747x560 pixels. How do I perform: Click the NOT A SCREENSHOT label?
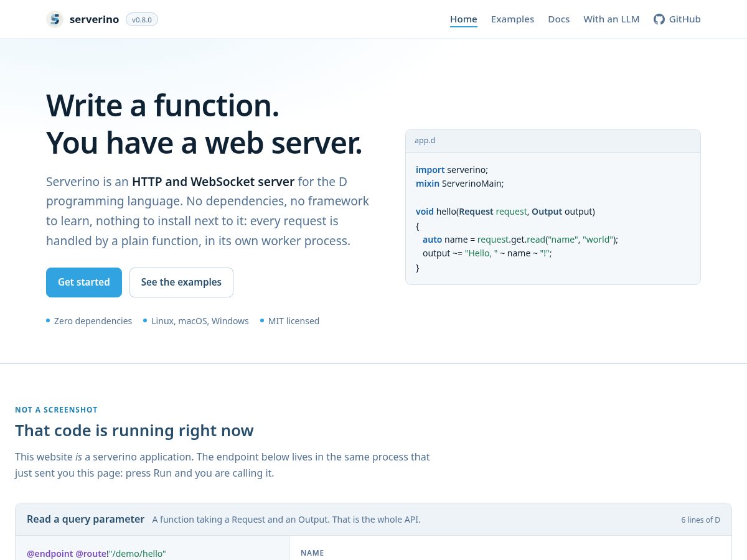(x=56, y=410)
